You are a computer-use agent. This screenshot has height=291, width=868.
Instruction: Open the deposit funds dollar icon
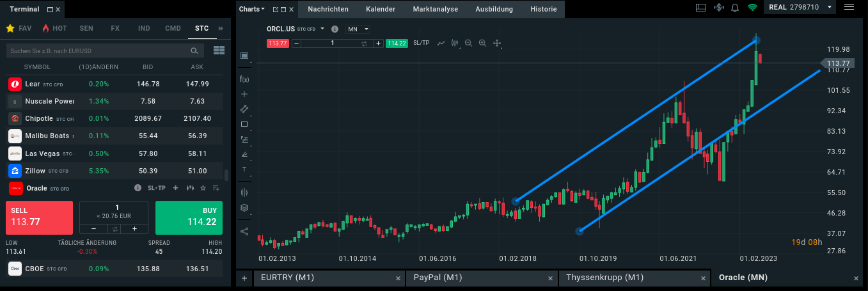718,8
